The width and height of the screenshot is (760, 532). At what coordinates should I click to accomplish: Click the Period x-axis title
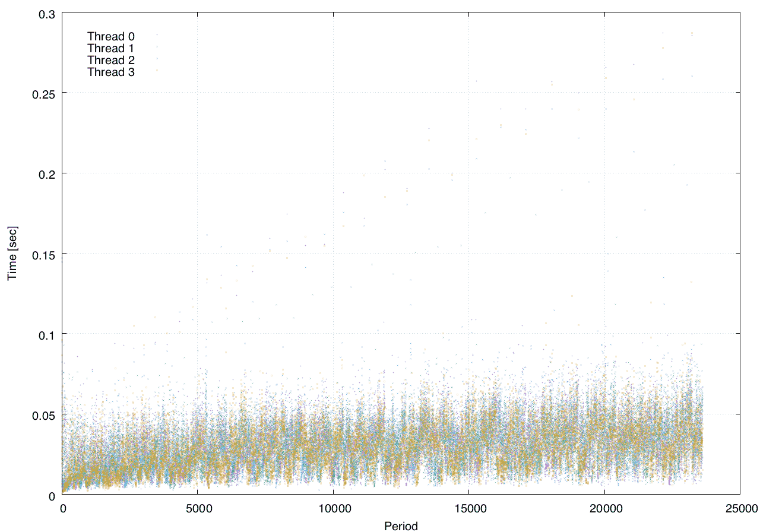click(401, 526)
